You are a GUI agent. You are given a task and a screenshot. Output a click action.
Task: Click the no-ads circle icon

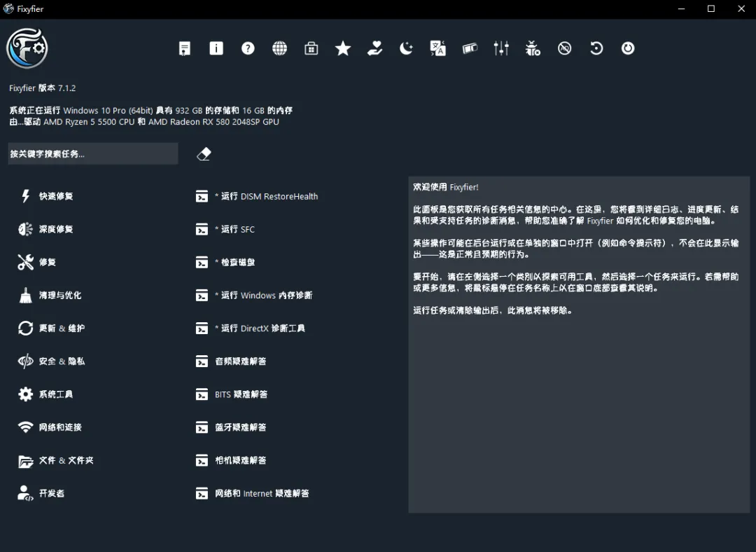pos(565,48)
